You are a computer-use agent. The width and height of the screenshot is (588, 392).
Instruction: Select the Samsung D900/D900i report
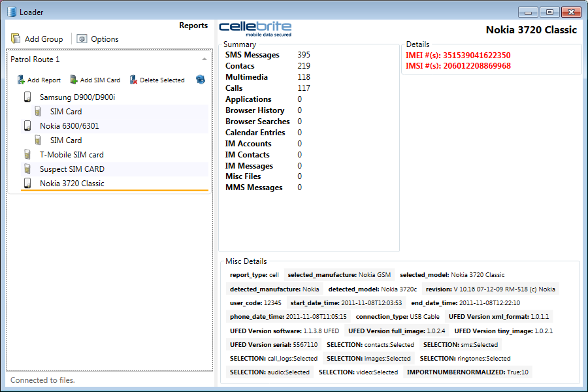point(77,97)
